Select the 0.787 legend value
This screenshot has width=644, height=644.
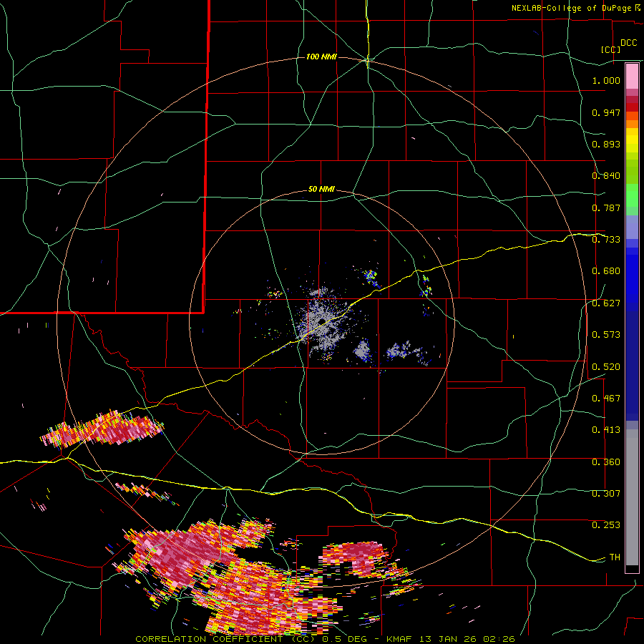pyautogui.click(x=606, y=208)
